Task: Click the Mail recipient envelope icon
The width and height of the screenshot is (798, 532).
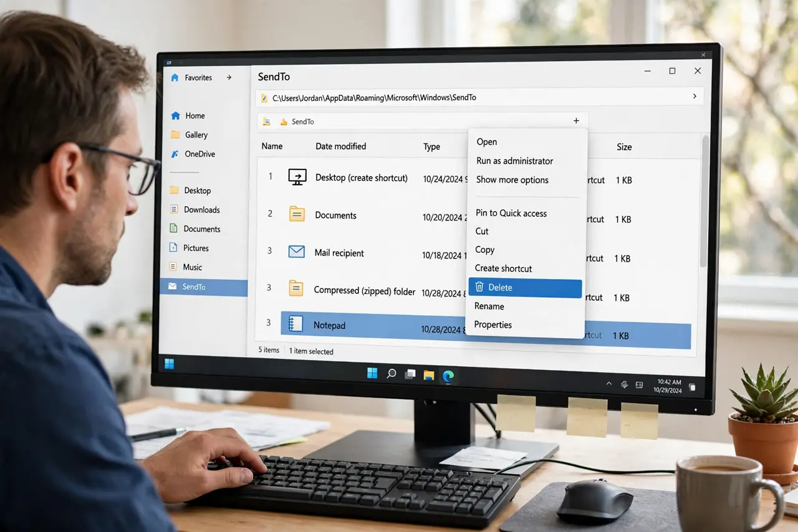Action: pos(296,252)
